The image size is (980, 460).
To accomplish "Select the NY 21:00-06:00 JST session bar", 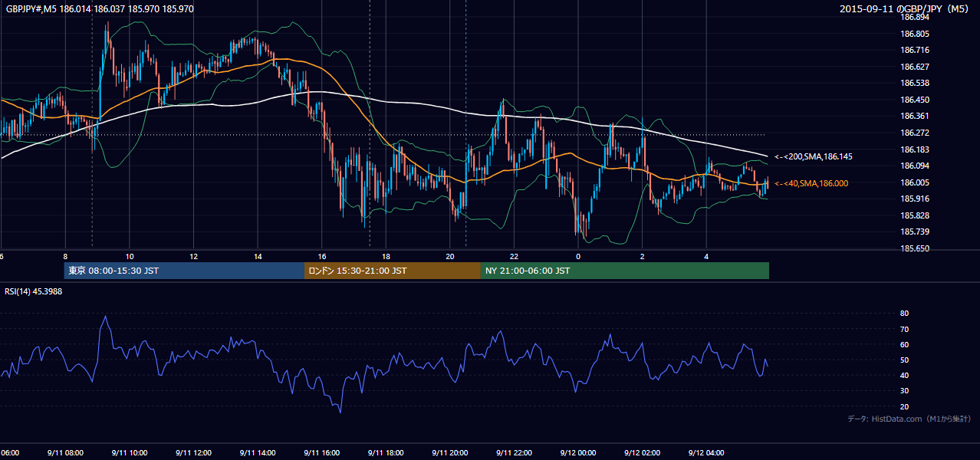I will click(625, 271).
